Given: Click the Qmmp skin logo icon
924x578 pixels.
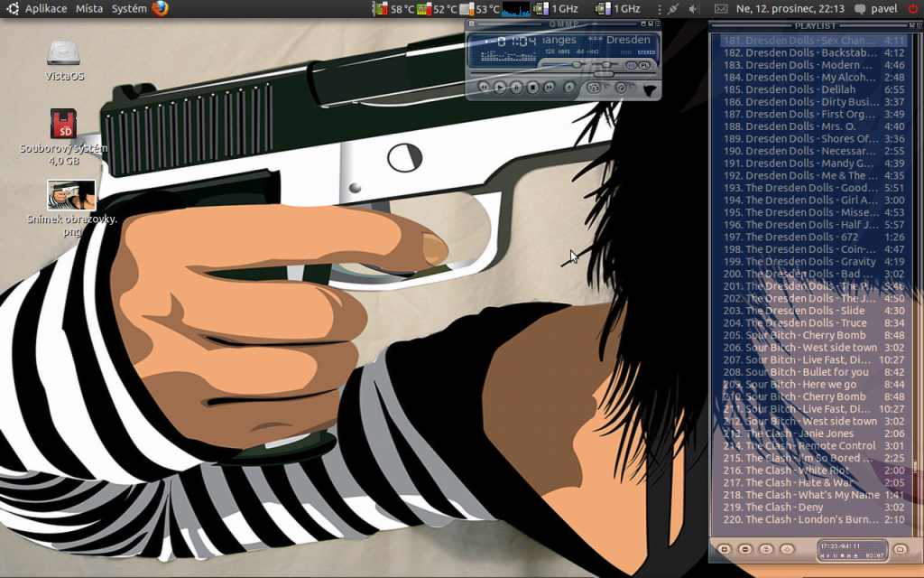Looking at the screenshot, I should 650,89.
